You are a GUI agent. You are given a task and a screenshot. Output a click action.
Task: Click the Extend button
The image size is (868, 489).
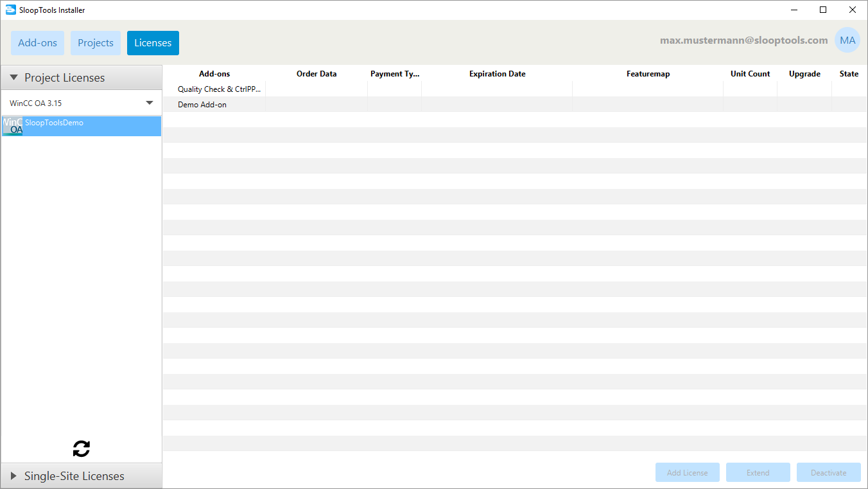758,472
